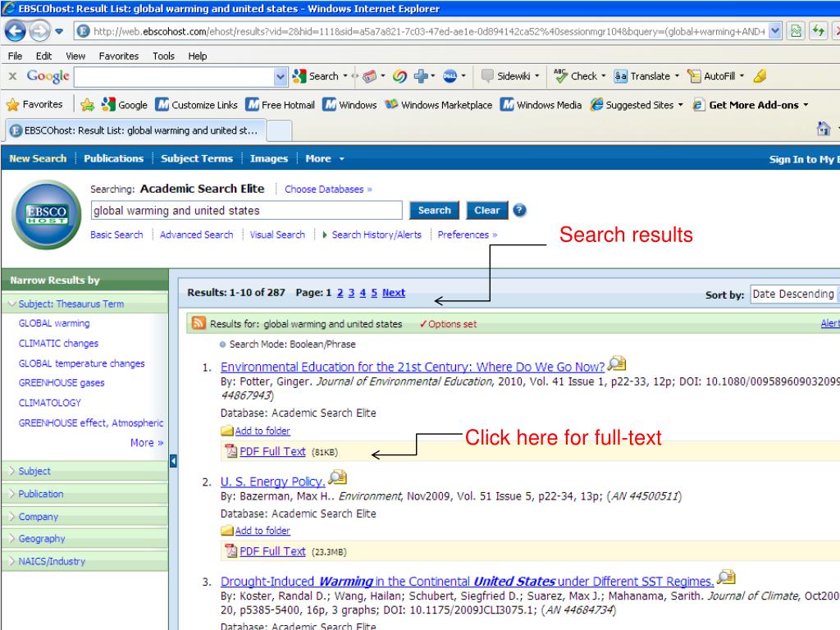Open the View menu
The width and height of the screenshot is (840, 630).
point(75,56)
